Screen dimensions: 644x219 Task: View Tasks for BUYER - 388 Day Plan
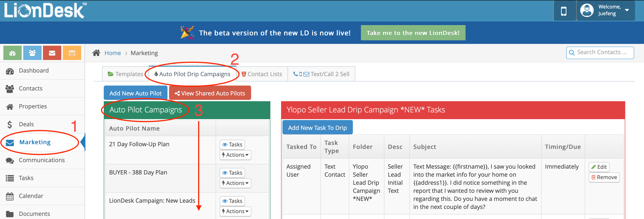click(232, 173)
